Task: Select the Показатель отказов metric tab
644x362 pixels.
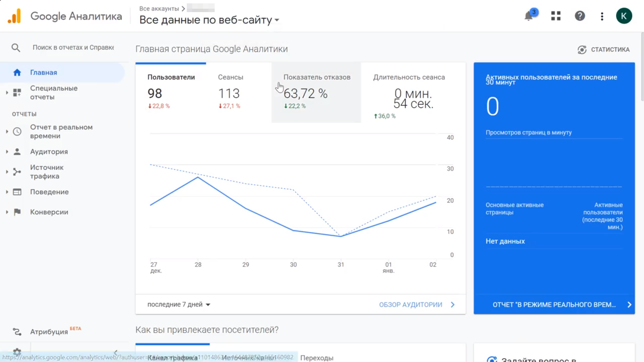Action: point(316,92)
